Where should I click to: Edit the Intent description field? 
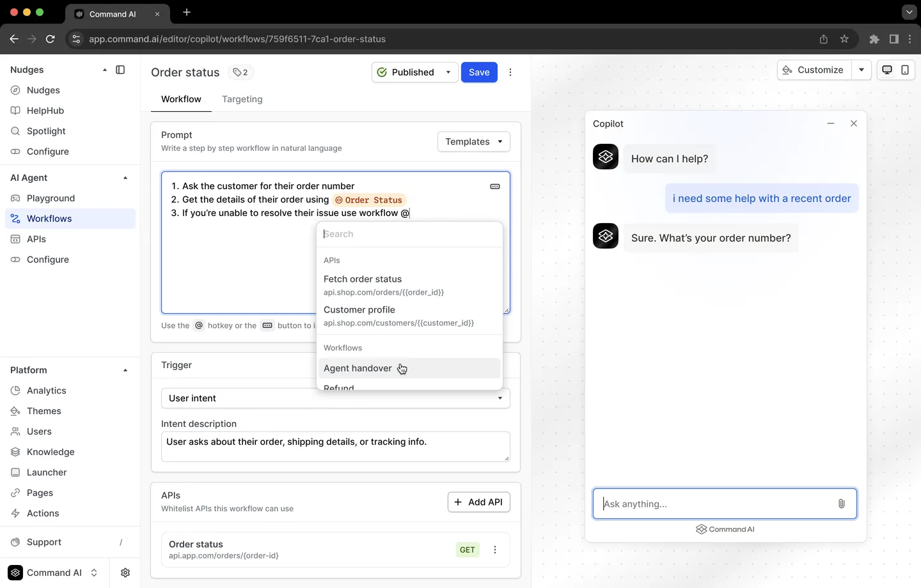tap(336, 447)
